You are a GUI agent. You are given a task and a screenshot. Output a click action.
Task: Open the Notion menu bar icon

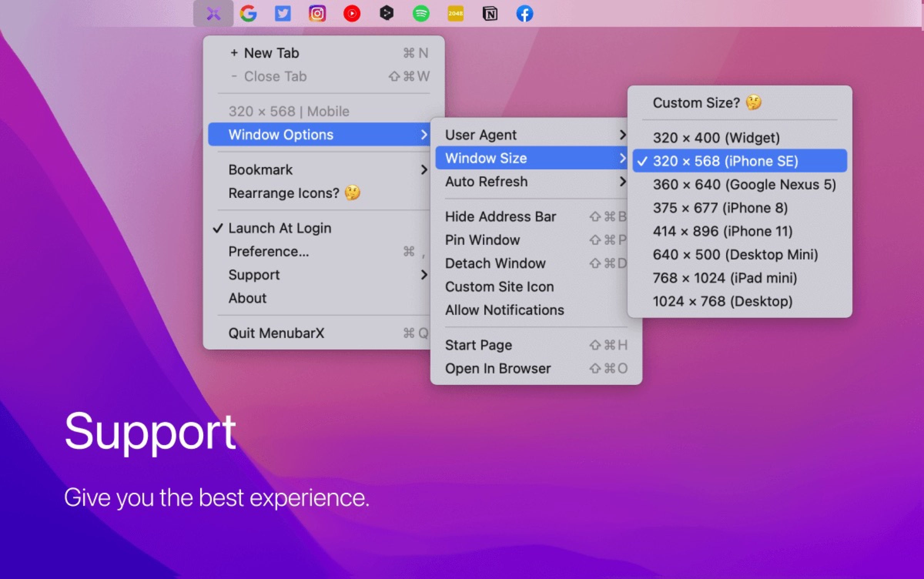(490, 14)
